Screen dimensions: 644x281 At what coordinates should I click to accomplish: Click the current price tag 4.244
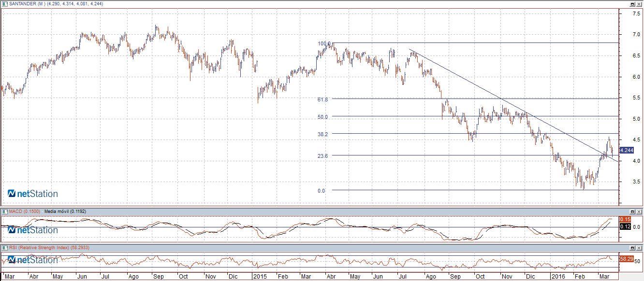[x=627, y=150]
